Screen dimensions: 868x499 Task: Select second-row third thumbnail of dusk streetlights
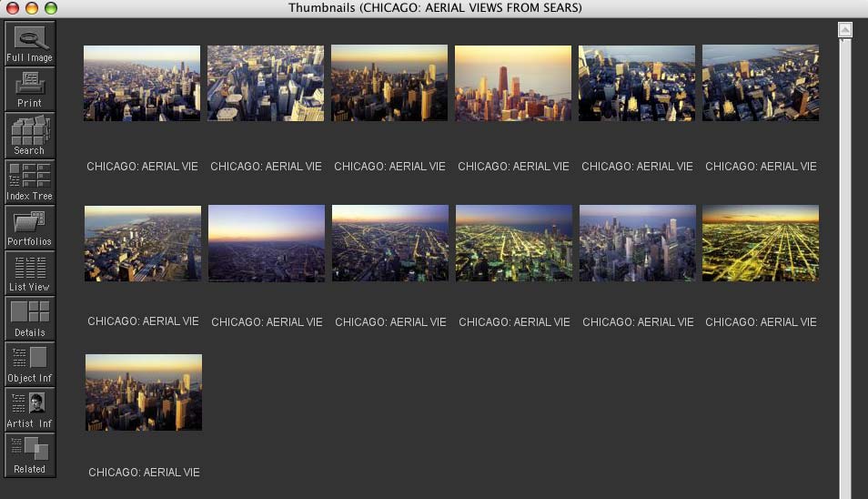click(390, 243)
